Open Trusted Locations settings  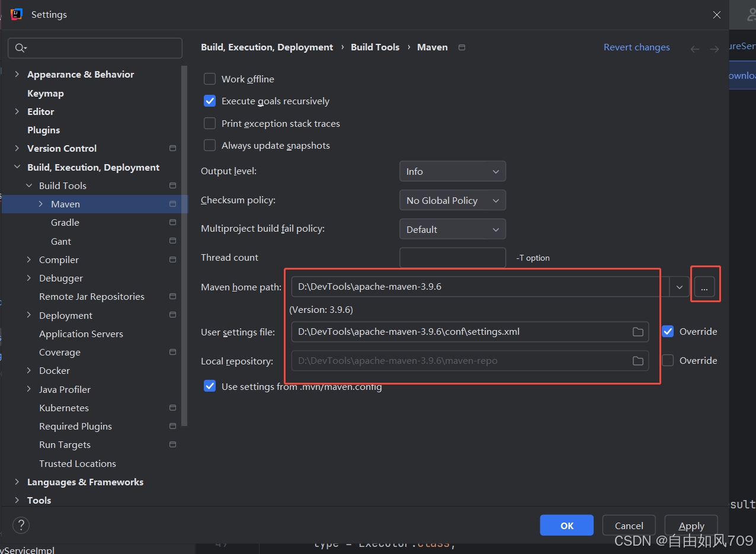click(x=78, y=463)
